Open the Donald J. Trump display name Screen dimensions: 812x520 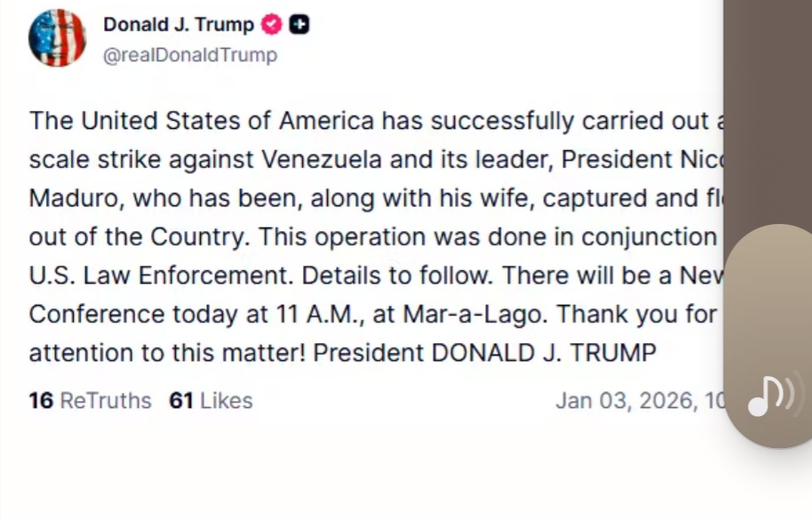coord(179,25)
